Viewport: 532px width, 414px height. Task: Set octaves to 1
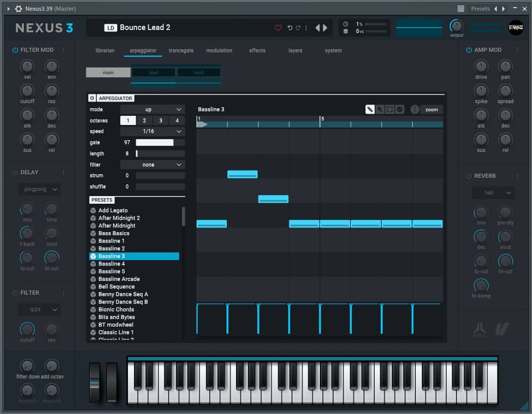click(x=128, y=120)
